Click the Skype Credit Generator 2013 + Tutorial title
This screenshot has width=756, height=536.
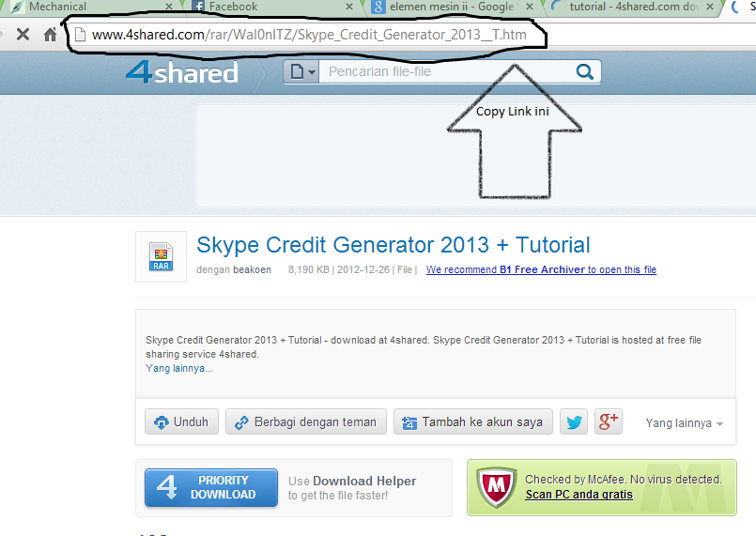pos(393,245)
